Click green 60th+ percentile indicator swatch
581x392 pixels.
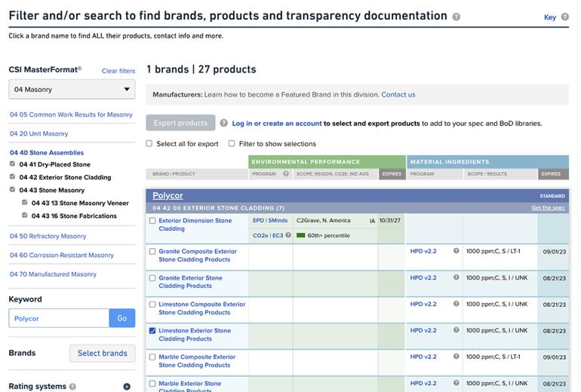301,235
